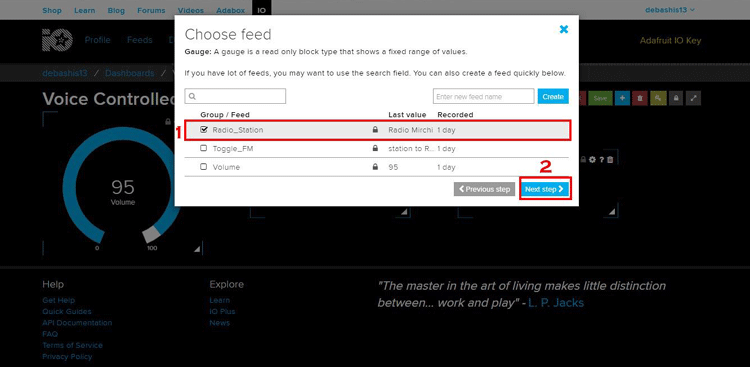Open Shop in top navigation
This screenshot has width=750, height=367.
click(52, 10)
